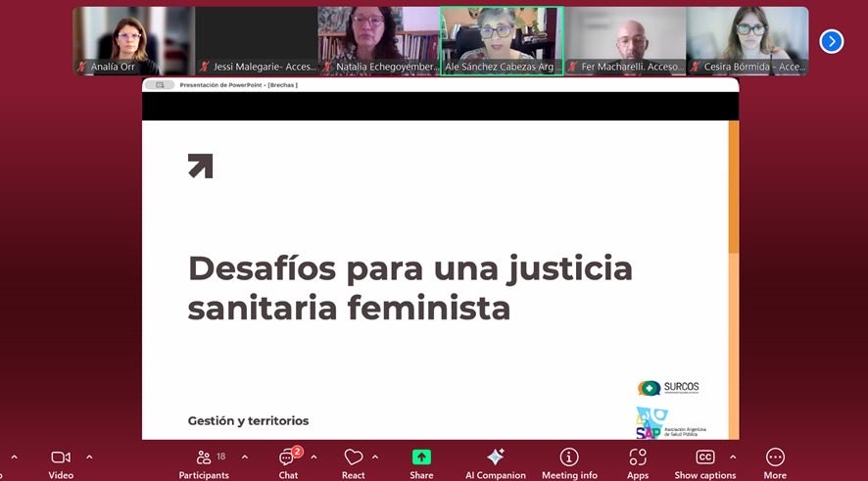Select Natalia Echegoyemberry video thumbnail
This screenshot has width=868, height=481.
click(x=378, y=41)
